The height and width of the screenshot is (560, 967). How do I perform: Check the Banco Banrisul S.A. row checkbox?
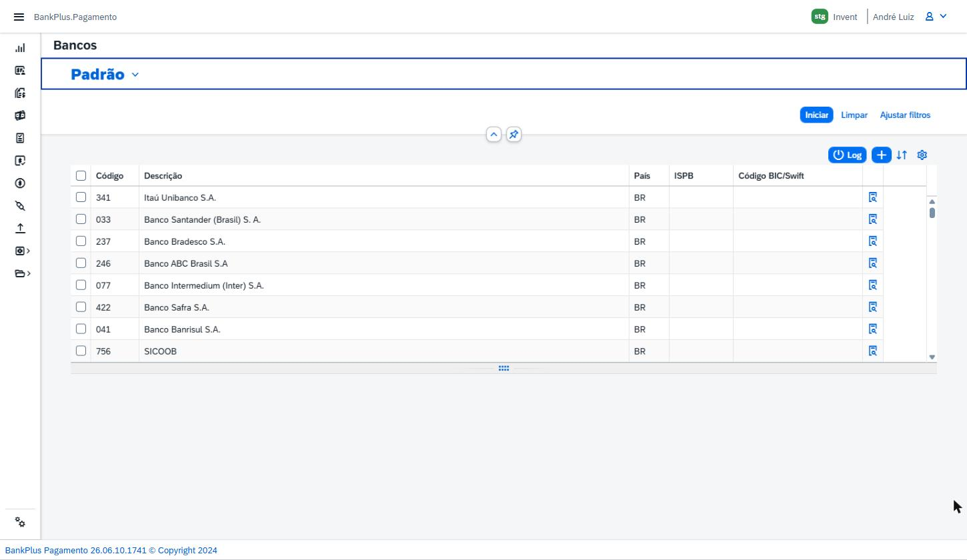tap(81, 329)
